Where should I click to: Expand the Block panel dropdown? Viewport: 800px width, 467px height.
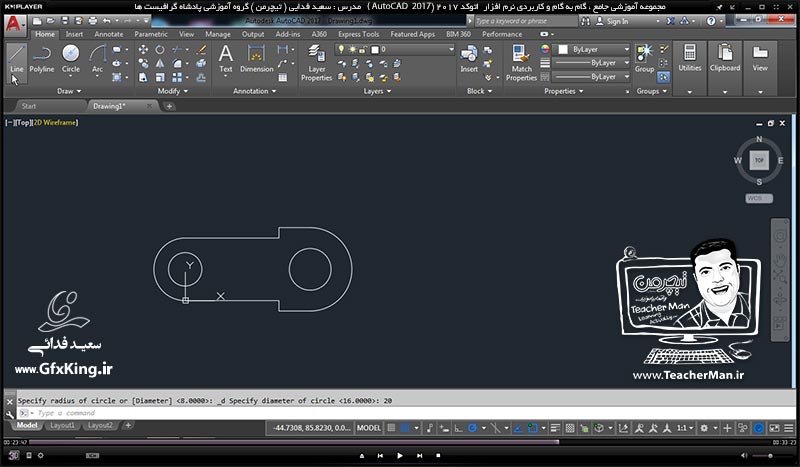(480, 91)
